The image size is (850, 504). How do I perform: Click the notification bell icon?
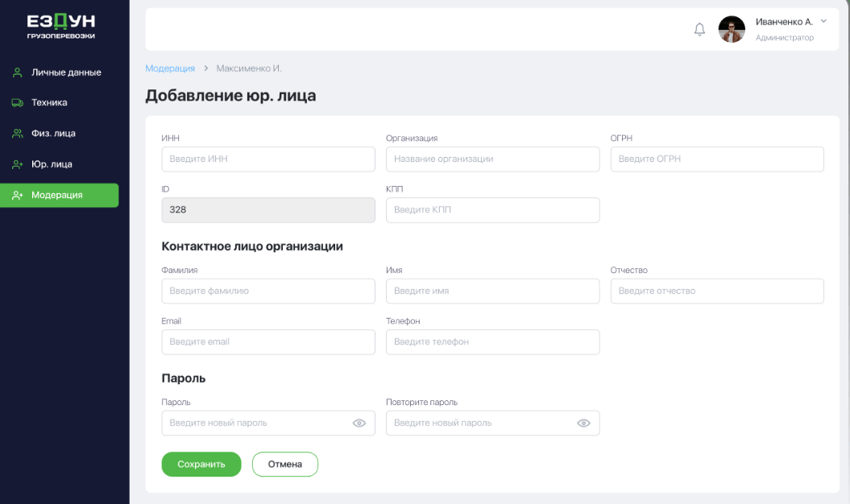(x=699, y=30)
